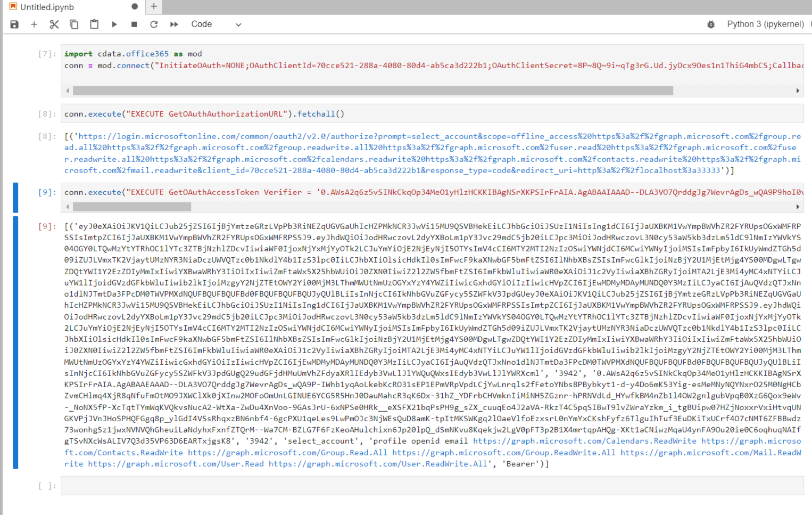Restart kernel and run all cells
Image resolution: width=812 pixels, height=515 pixels.
click(174, 24)
